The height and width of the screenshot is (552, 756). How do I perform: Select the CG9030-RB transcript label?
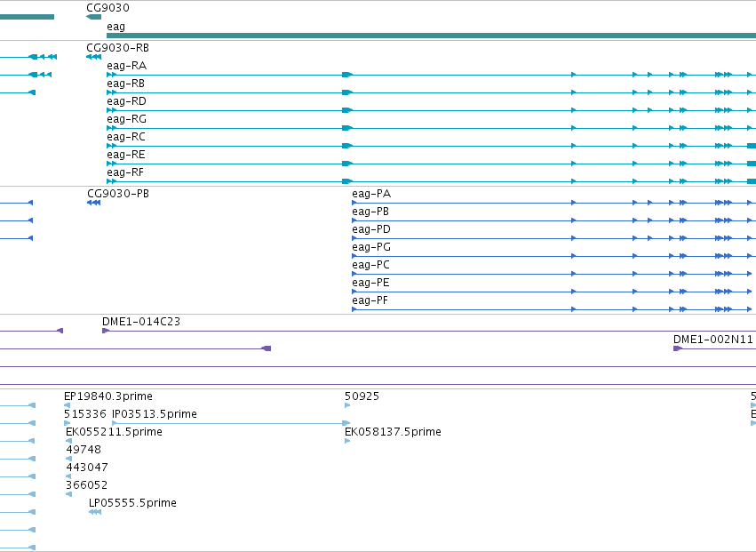(x=117, y=48)
